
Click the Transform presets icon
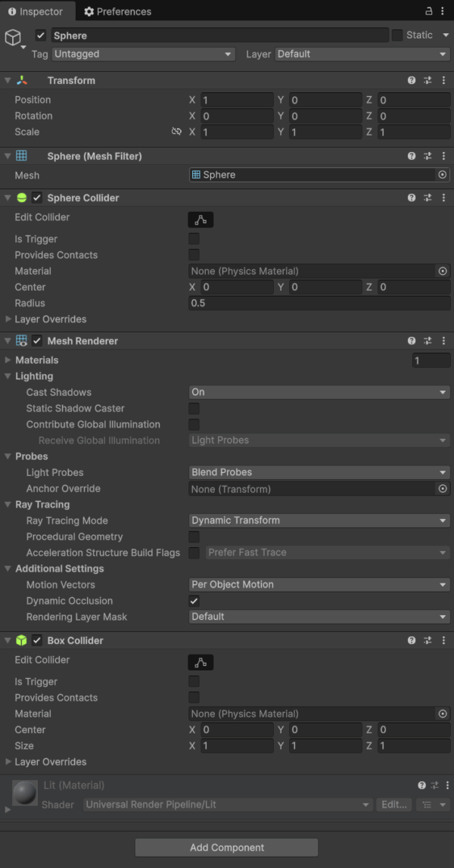pos(428,80)
